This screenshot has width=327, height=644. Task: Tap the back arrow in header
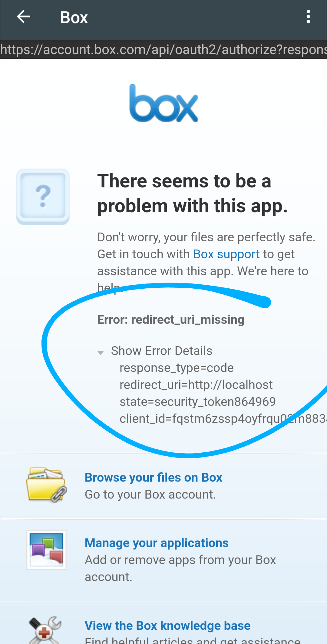pyautogui.click(x=23, y=17)
